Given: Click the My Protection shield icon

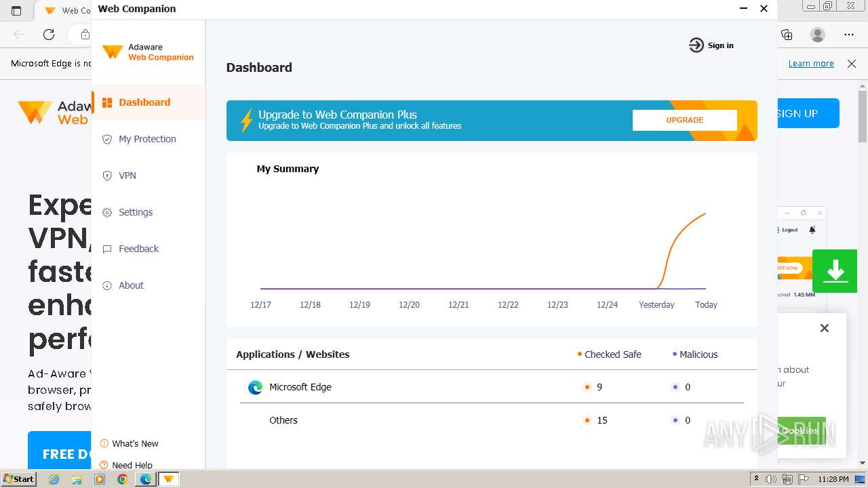Looking at the screenshot, I should [107, 139].
